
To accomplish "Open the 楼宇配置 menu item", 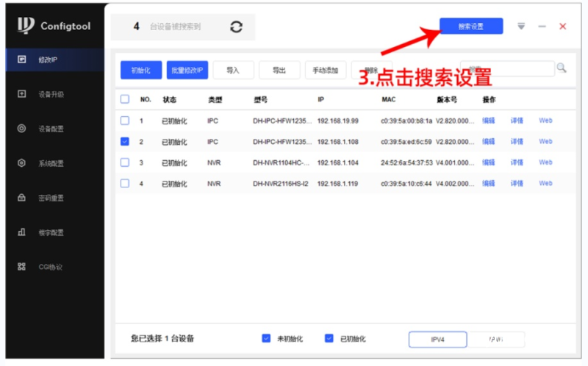I will click(55, 232).
